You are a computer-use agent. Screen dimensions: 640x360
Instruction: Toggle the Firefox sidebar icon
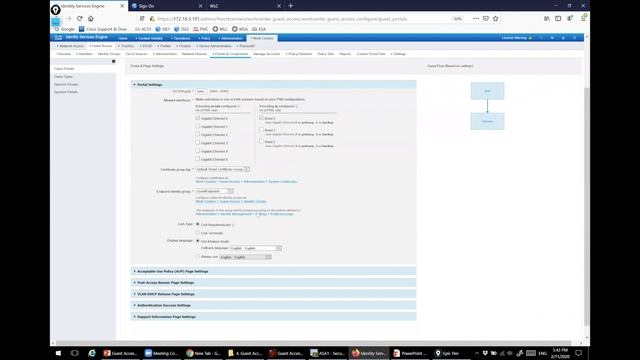pyautogui.click(x=558, y=19)
